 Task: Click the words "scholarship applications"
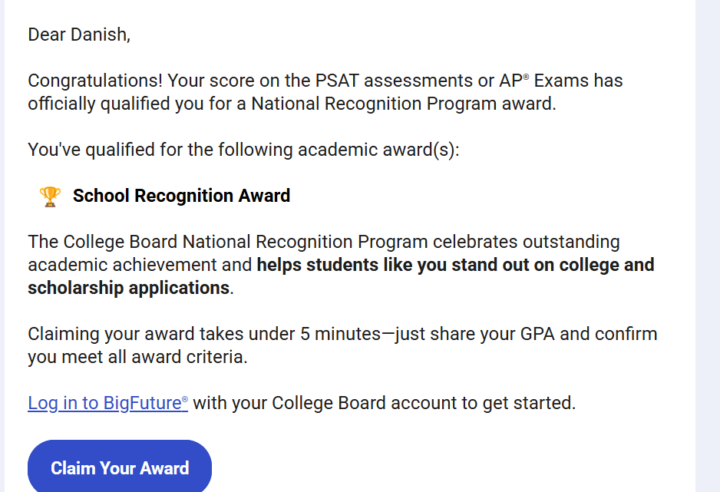tap(129, 288)
